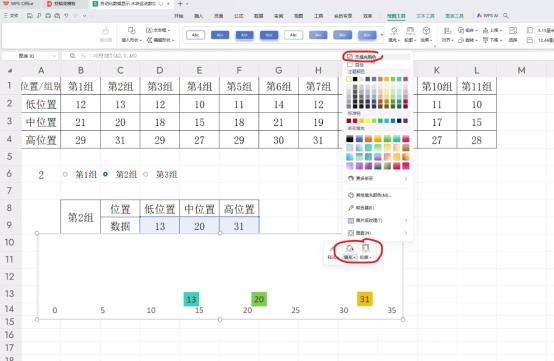Click the formula bar input
Screen dimensions: 554x361
coord(216,56)
